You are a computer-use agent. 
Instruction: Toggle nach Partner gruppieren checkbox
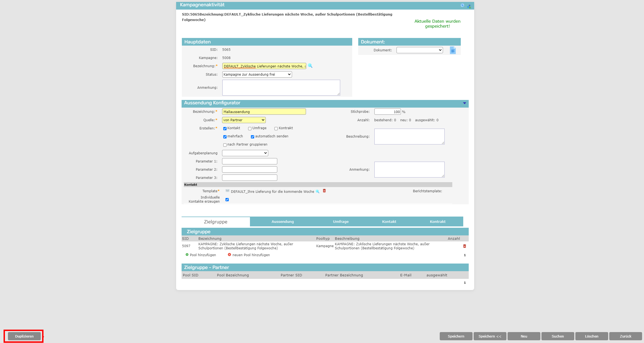(225, 145)
